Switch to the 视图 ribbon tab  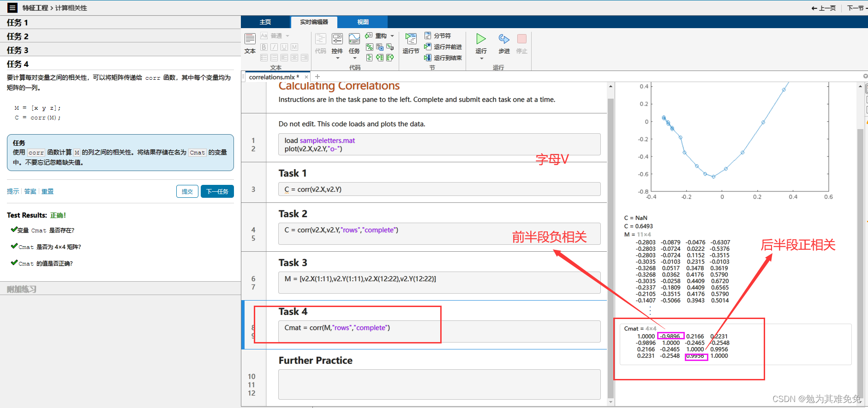[363, 22]
